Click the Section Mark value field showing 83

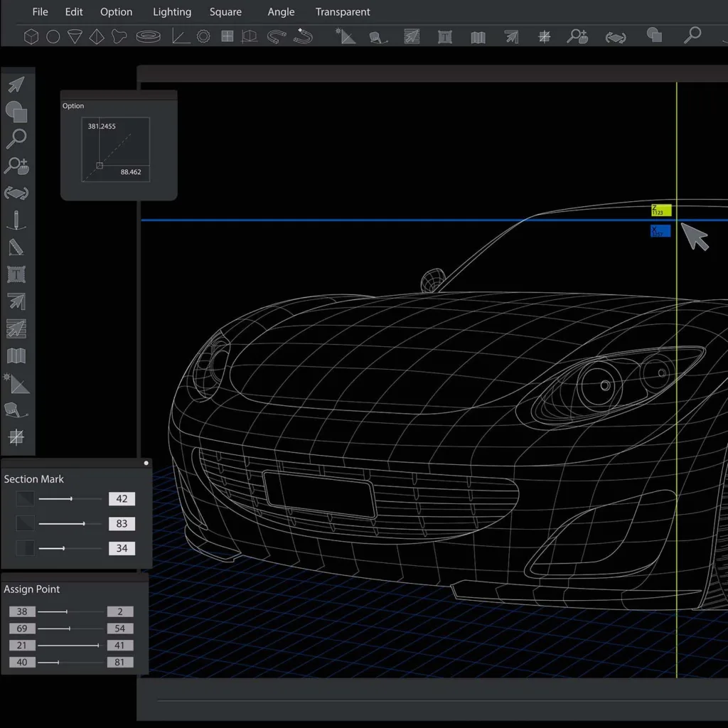click(122, 524)
